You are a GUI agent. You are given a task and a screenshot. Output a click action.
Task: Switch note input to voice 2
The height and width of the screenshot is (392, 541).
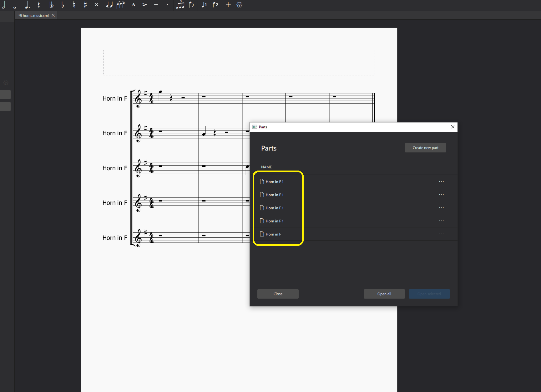tap(215, 5)
